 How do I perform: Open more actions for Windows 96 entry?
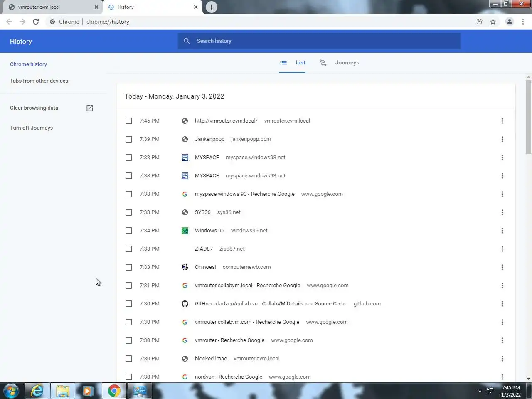pos(502,231)
